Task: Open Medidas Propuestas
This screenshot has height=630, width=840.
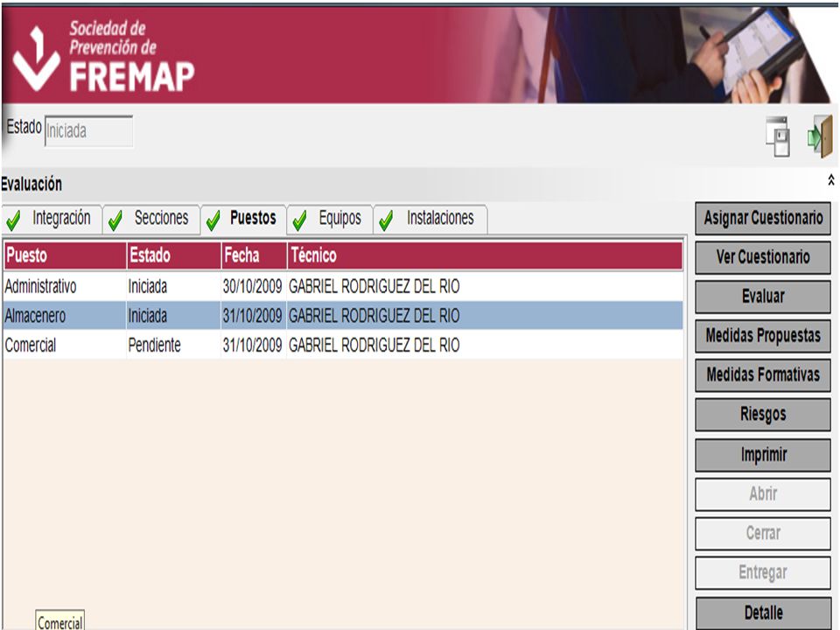Action: pyautogui.click(x=763, y=336)
